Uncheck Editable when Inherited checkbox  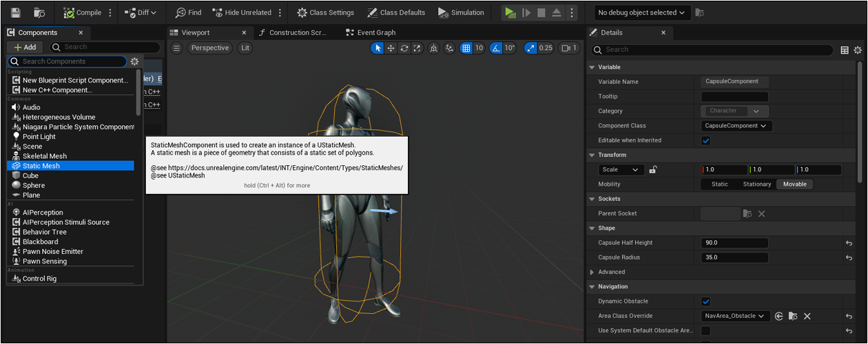pos(705,140)
